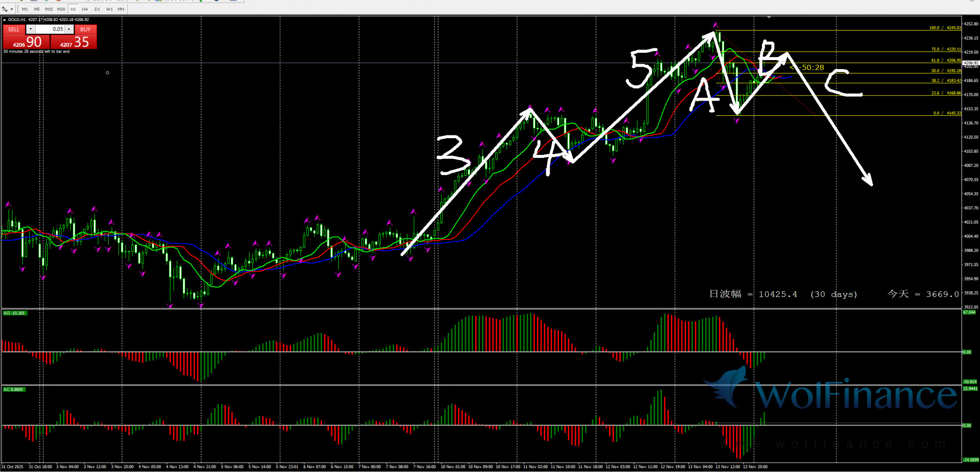Click the 0.05 lot volume field
The image size is (980, 472).
pos(50,29)
